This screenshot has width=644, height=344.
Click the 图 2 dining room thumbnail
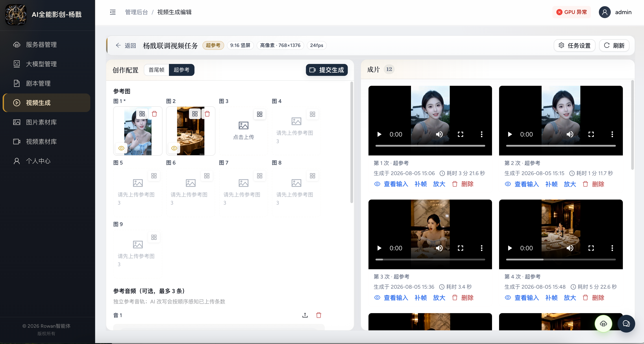pyautogui.click(x=191, y=131)
